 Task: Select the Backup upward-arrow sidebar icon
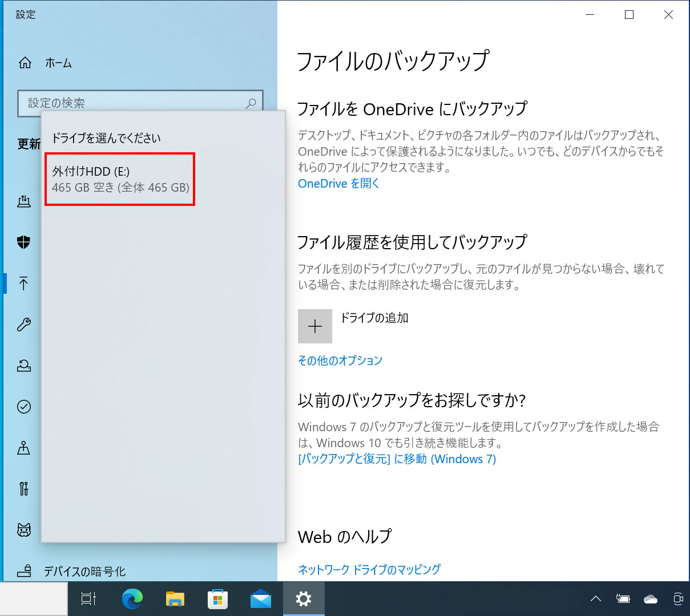[24, 283]
